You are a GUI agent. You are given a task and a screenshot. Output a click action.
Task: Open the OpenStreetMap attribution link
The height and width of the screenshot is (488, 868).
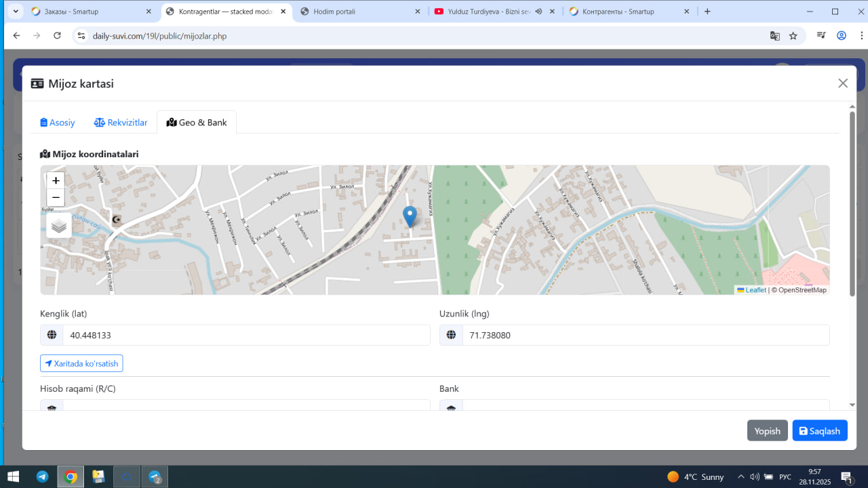click(802, 290)
